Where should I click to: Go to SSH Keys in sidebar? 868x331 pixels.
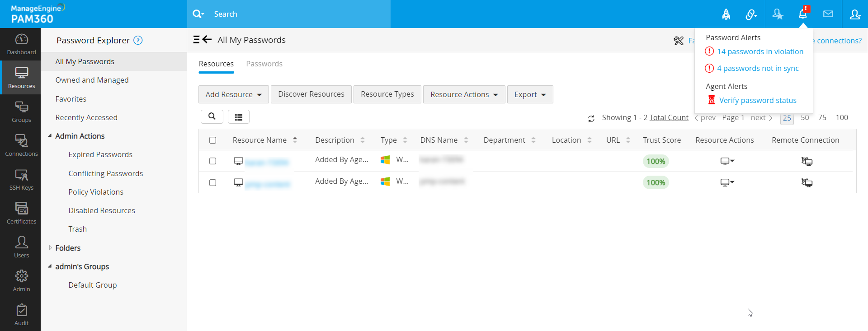pos(21,180)
